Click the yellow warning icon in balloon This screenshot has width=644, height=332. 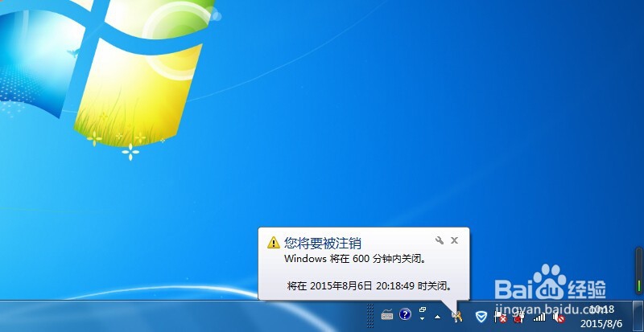[x=274, y=243]
